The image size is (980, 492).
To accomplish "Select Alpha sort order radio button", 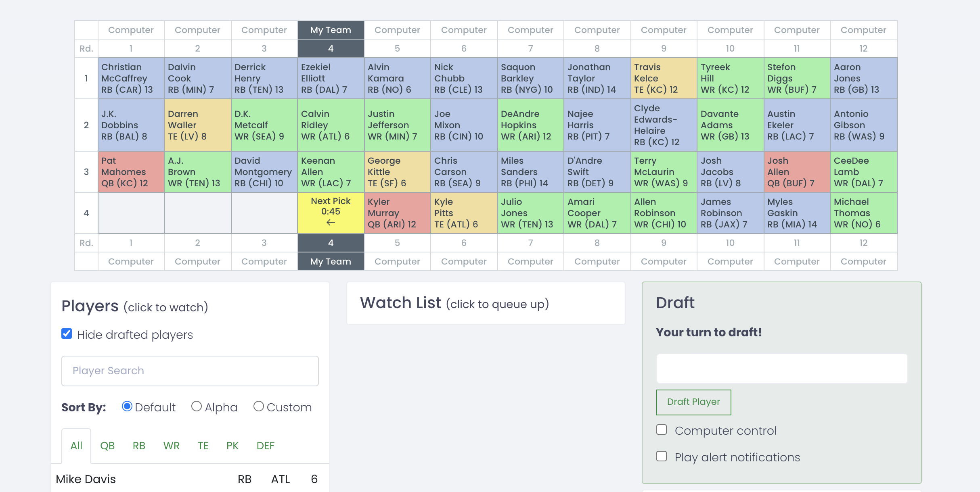I will click(x=197, y=407).
